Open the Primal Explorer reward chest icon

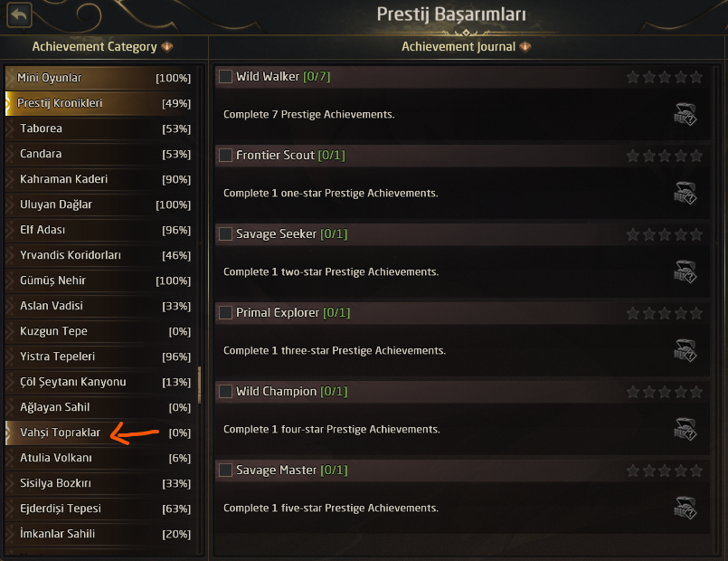pyautogui.click(x=685, y=351)
